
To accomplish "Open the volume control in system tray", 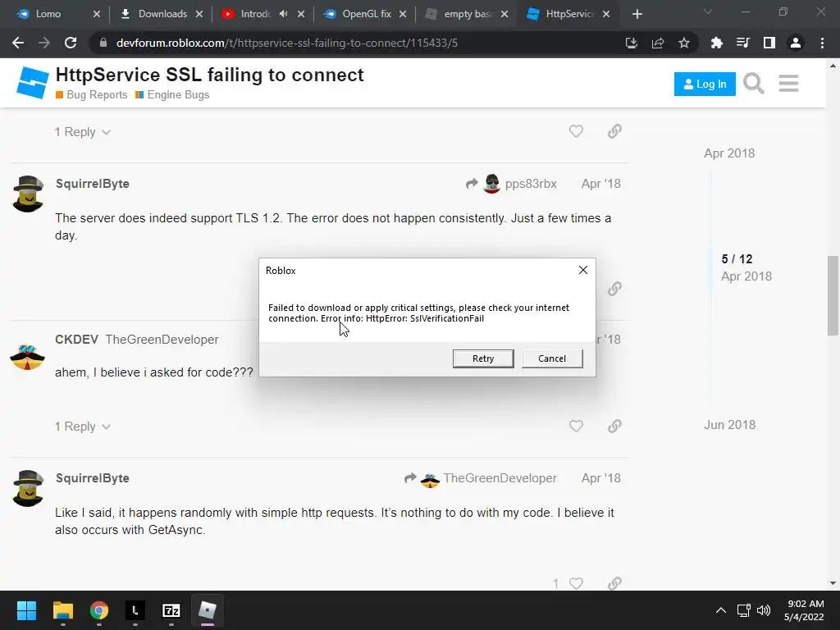I will 764,610.
